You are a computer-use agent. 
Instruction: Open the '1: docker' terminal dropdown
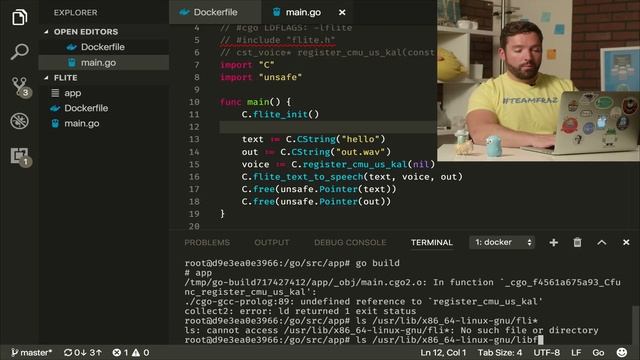(502, 242)
